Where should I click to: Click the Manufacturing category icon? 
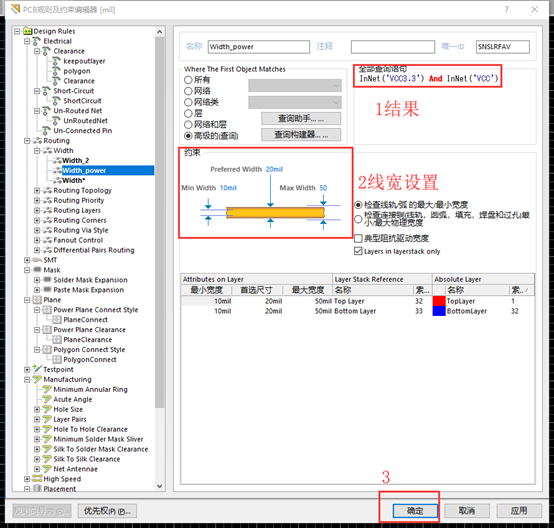click(37, 379)
